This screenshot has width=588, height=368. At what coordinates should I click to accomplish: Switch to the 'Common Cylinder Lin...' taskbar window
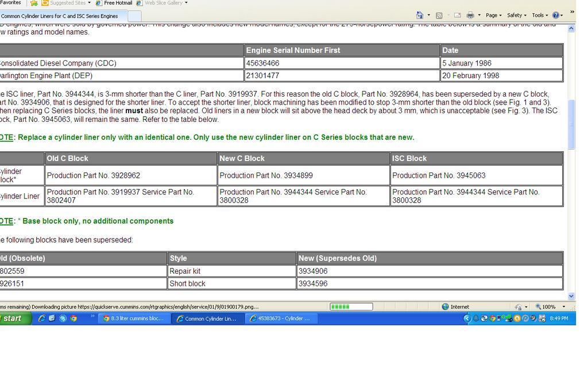coord(207,319)
